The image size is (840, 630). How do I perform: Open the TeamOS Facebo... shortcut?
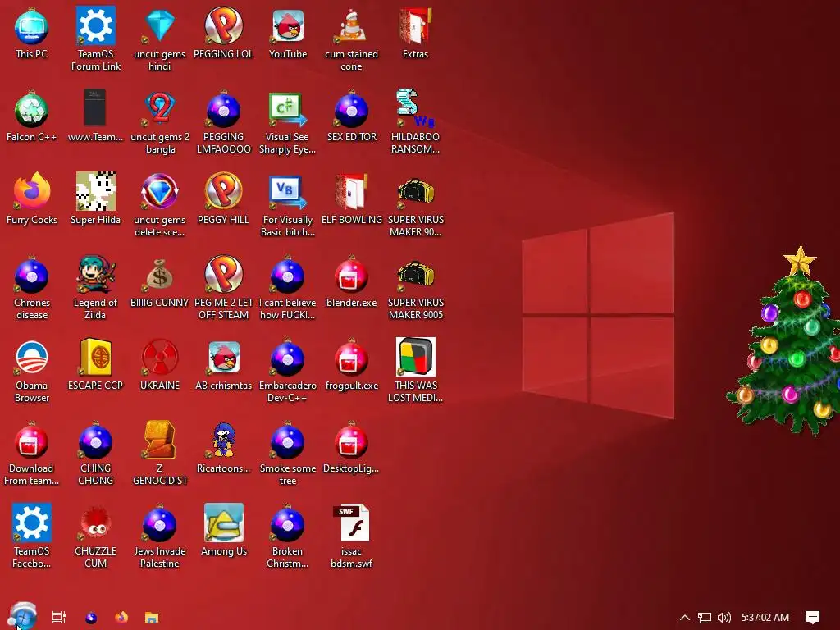tap(32, 536)
